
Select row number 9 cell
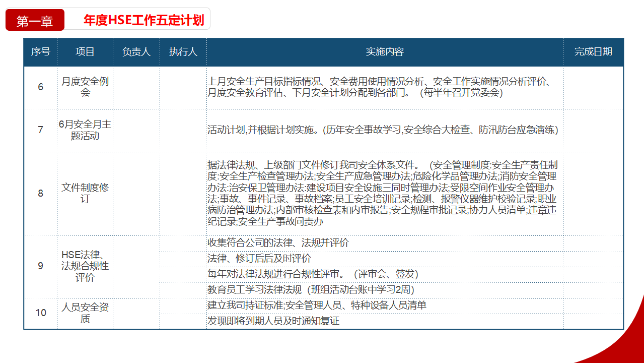tap(40, 266)
